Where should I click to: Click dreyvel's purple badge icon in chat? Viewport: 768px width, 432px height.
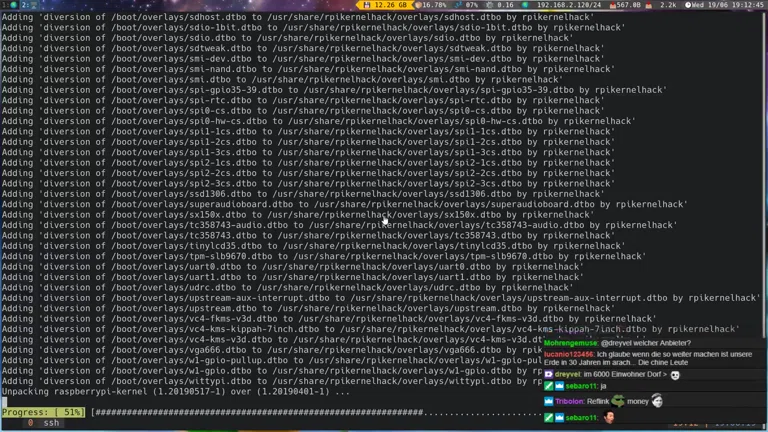click(x=549, y=374)
